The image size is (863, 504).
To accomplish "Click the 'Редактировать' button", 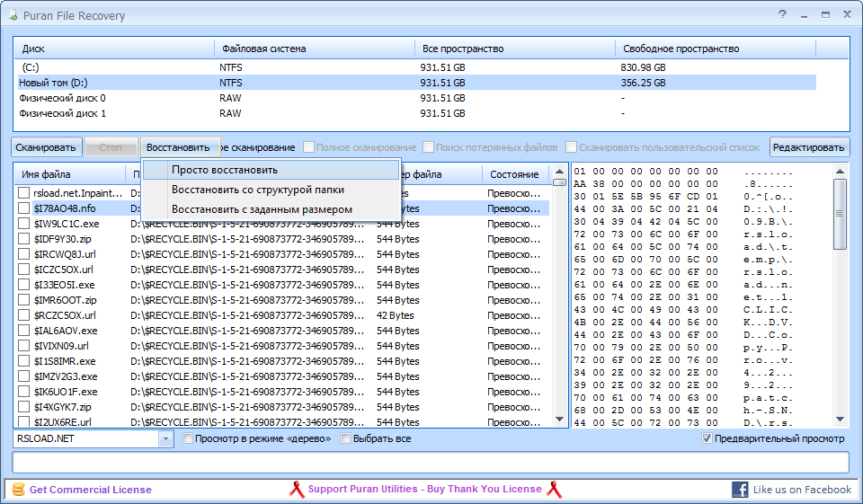I will 809,147.
